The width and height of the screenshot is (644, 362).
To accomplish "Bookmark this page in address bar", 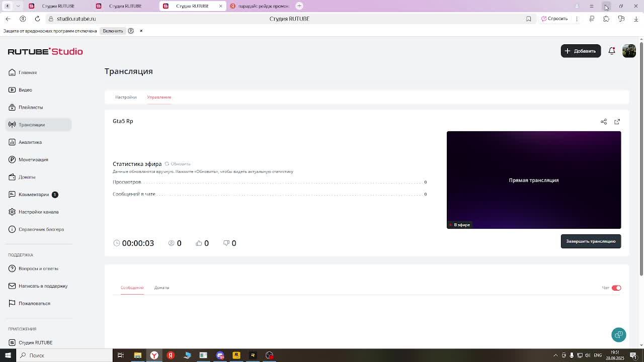I will pos(528,19).
